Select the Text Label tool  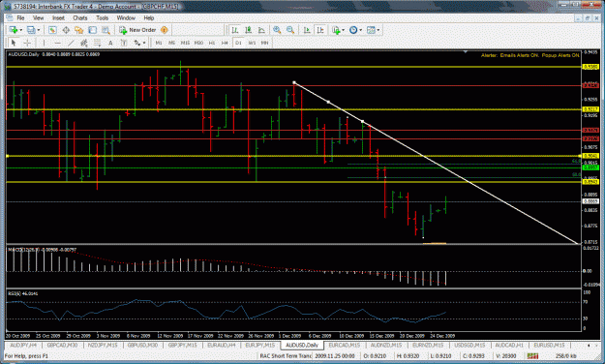click(124, 43)
